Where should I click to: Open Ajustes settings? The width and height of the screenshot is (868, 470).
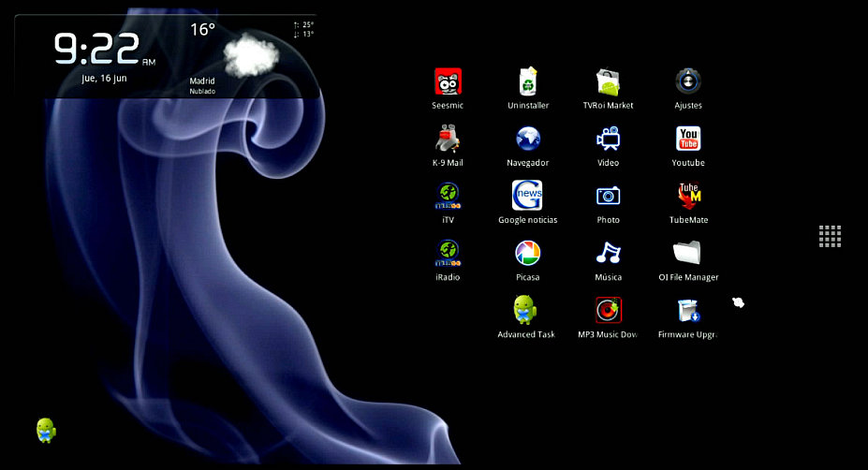(x=688, y=81)
